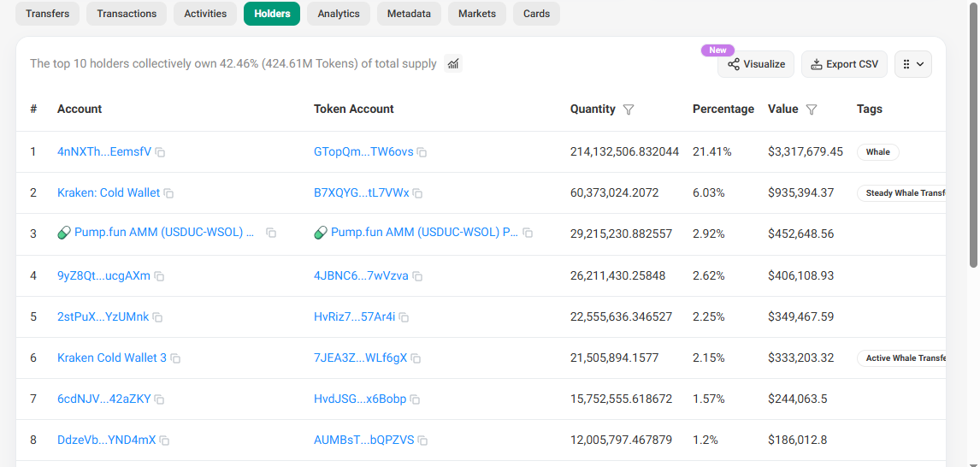Open token account AUMBsT...bQPZVS
Screen dimensions: 980x467
point(363,440)
